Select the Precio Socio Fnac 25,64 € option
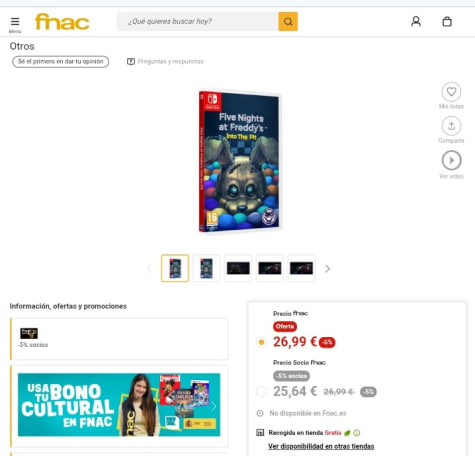 pyautogui.click(x=261, y=391)
